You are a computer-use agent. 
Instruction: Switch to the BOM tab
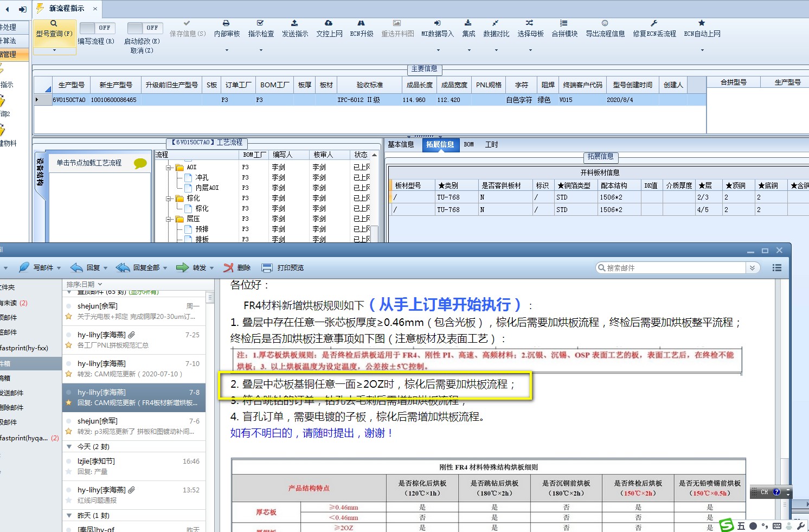click(468, 144)
